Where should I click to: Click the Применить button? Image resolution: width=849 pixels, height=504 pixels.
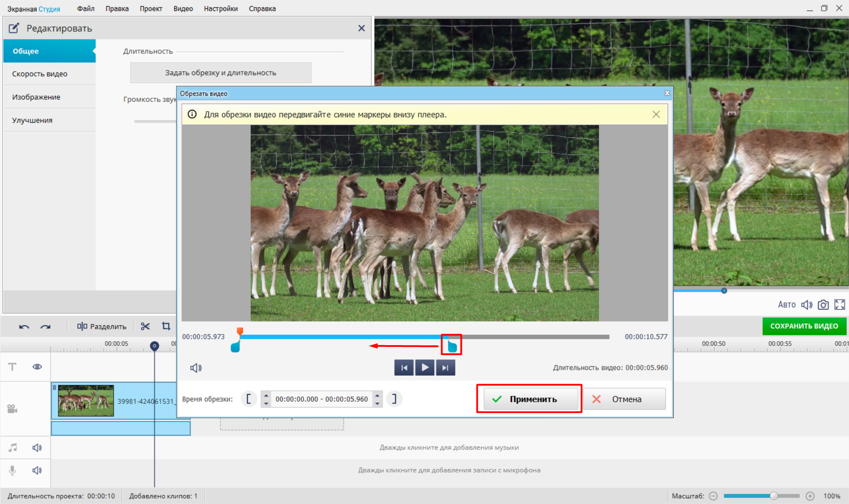coord(530,399)
